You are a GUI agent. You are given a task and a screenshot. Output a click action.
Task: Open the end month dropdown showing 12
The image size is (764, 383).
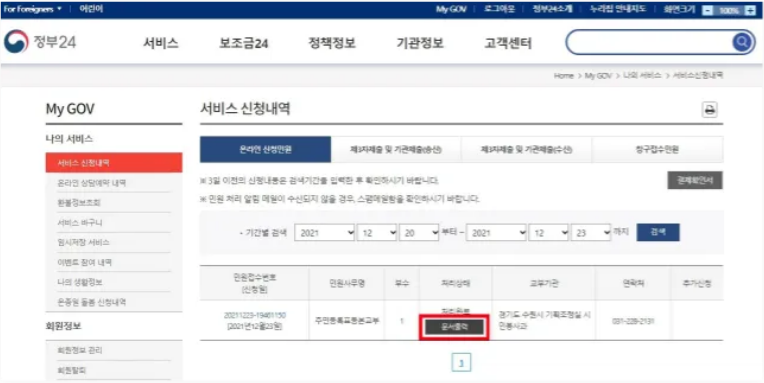coord(549,233)
